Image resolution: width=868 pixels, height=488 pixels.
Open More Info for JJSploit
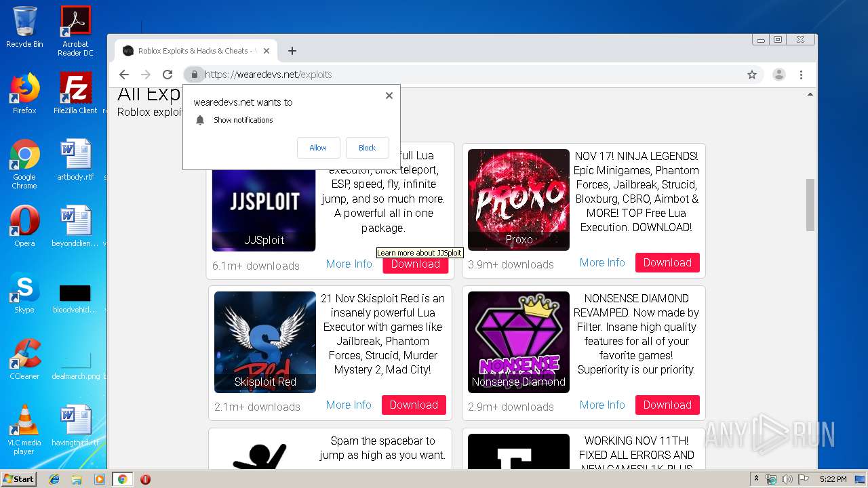[x=349, y=264]
